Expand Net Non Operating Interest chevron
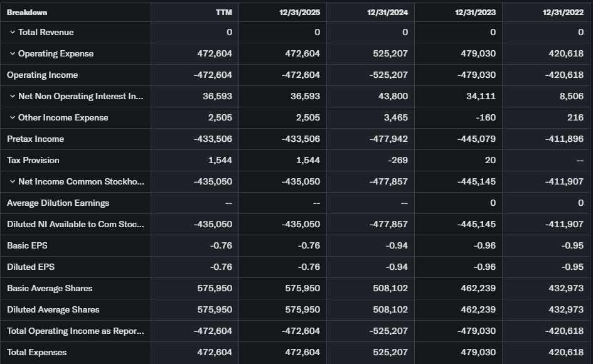This screenshot has height=364, width=593. [x=13, y=97]
